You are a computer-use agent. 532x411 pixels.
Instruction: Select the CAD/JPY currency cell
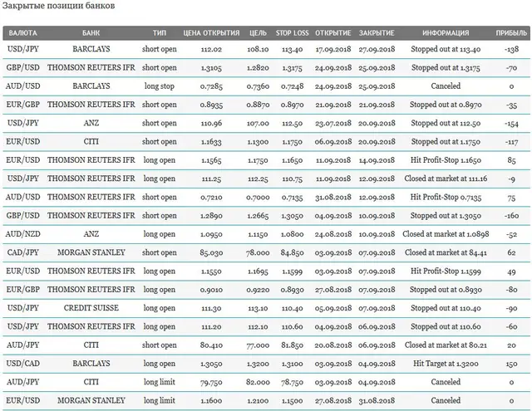(22, 252)
